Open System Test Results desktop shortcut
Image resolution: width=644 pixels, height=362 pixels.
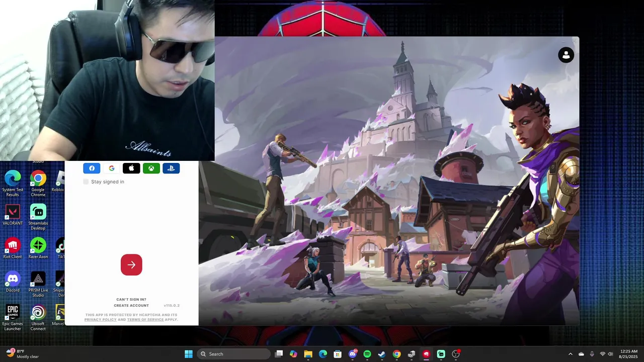point(13,184)
